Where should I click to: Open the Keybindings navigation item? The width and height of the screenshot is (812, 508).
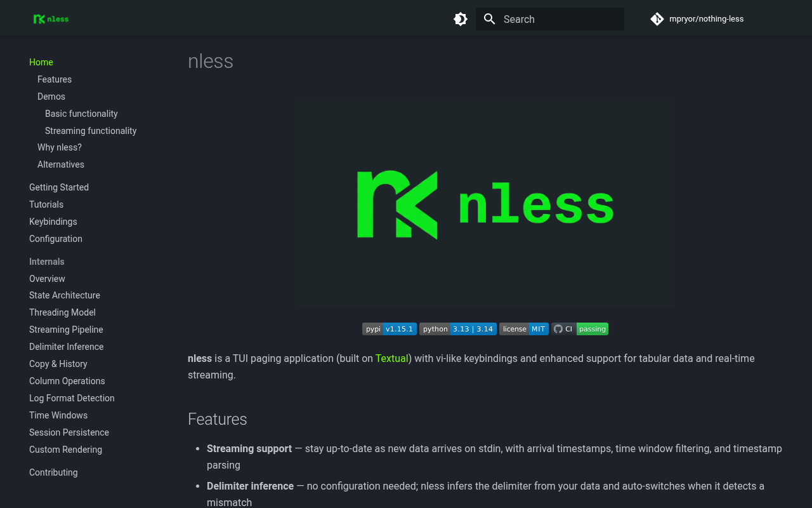(53, 222)
